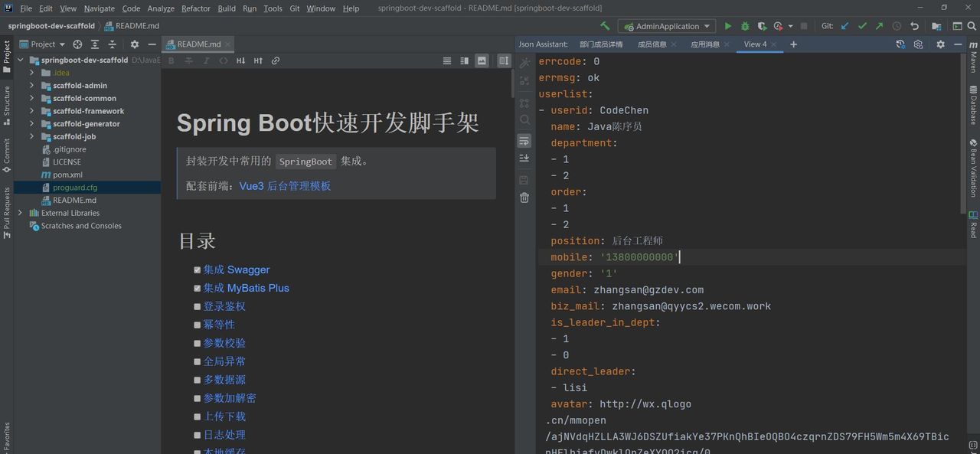Expand the scaffold-admin folder
Viewport: 980px width, 454px height.
click(32, 86)
